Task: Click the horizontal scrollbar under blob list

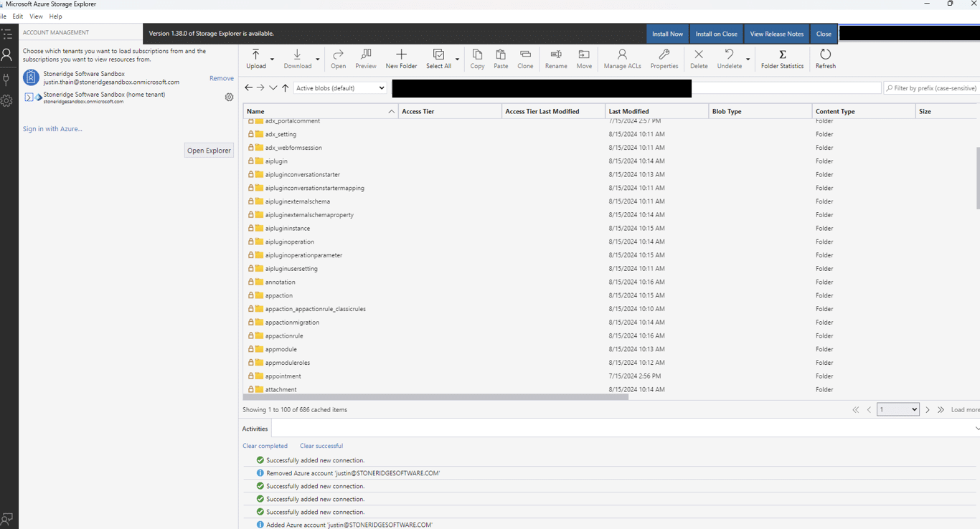Action: pos(435,396)
